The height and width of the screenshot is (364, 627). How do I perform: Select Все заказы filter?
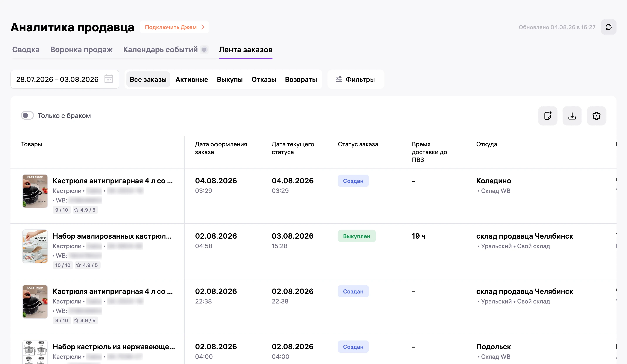pyautogui.click(x=148, y=79)
